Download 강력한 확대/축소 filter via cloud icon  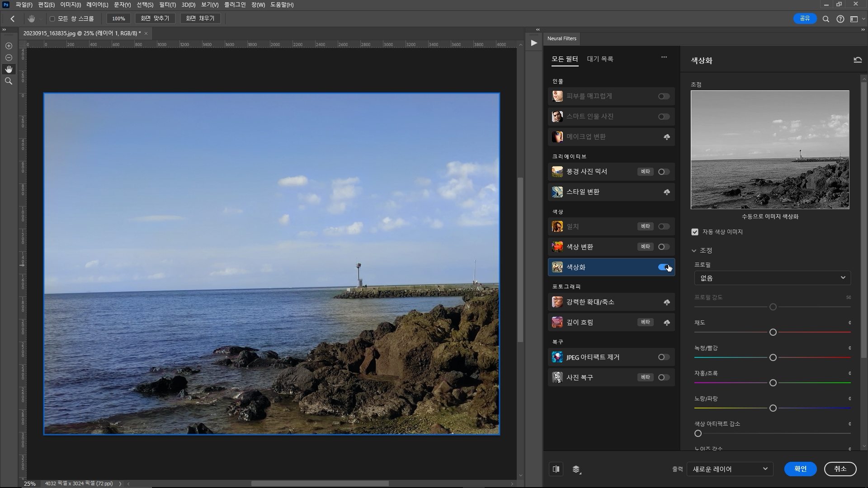coord(666,302)
